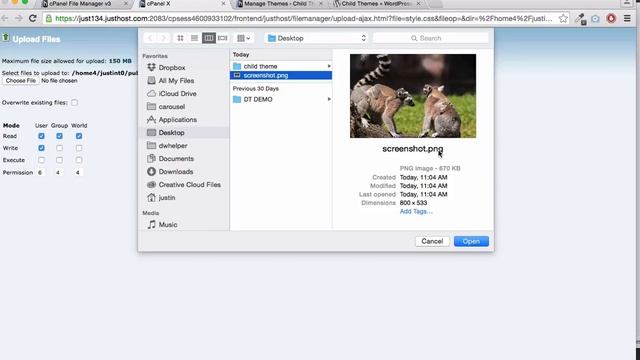640x360 pixels.
Task: Toggle World Execute permission checkbox
Action: click(79, 160)
